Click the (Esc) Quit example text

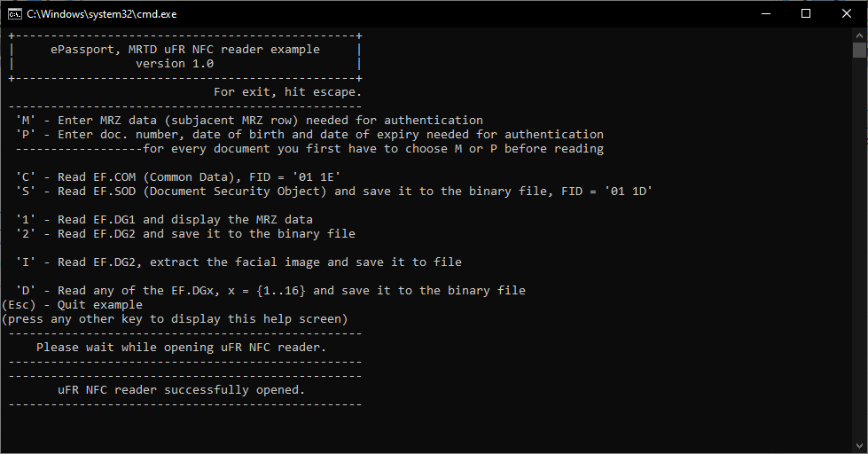(72, 305)
